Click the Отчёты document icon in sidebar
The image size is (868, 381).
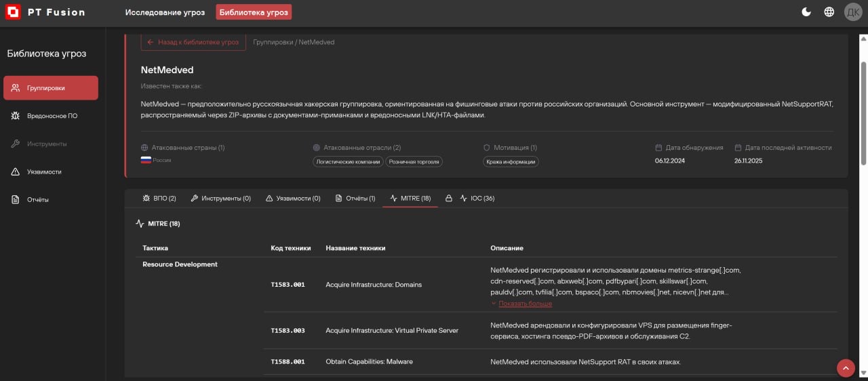pos(16,199)
